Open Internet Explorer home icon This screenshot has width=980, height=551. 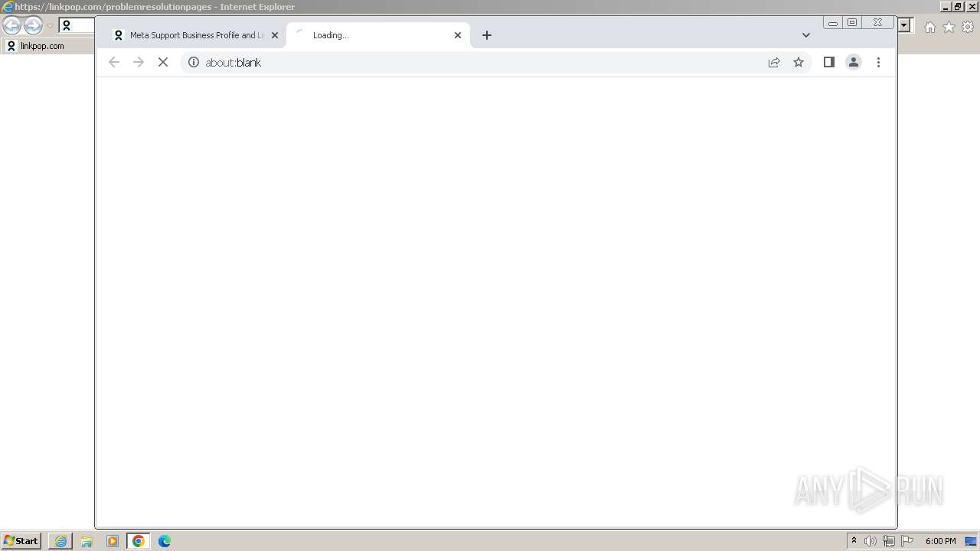pos(930,27)
